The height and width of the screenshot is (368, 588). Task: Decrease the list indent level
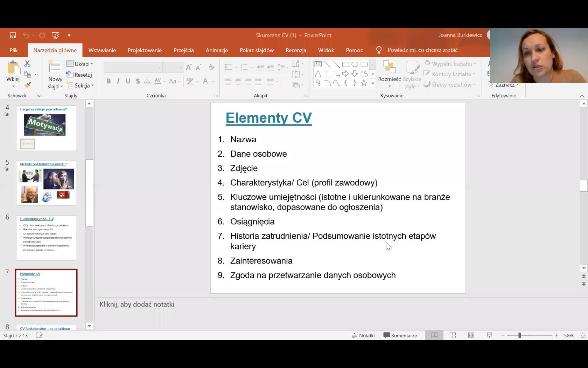tap(260, 67)
